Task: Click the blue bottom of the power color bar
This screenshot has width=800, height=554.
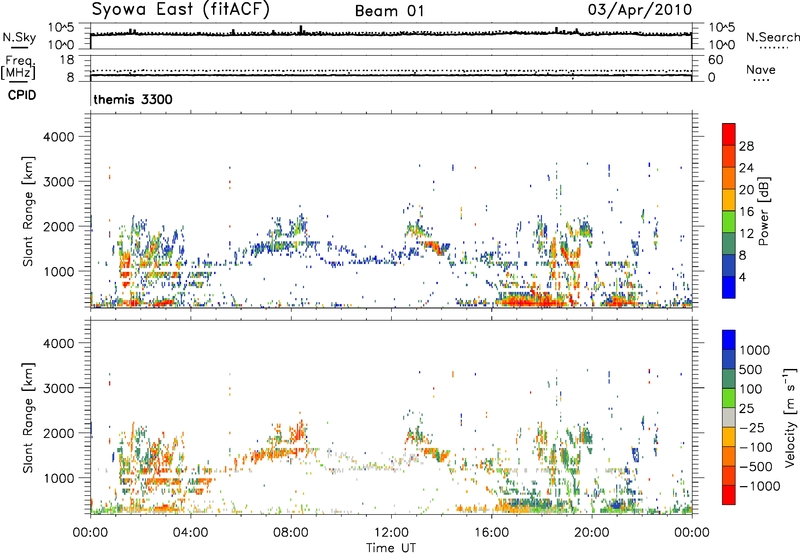Action: (729, 288)
